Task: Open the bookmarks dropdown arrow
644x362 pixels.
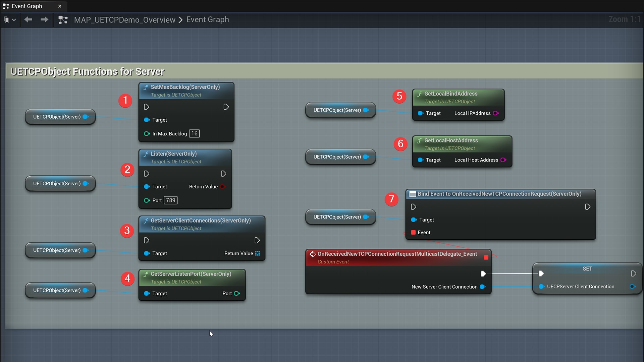Action: pyautogui.click(x=14, y=19)
